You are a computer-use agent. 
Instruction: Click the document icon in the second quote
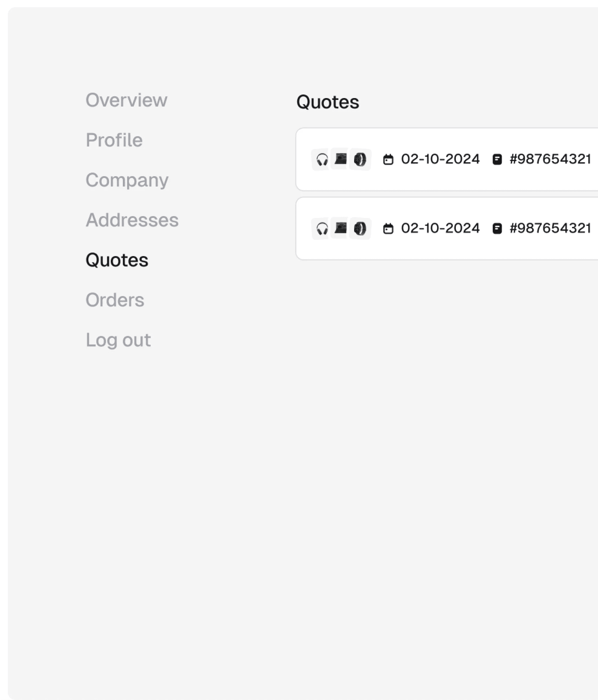point(497,228)
